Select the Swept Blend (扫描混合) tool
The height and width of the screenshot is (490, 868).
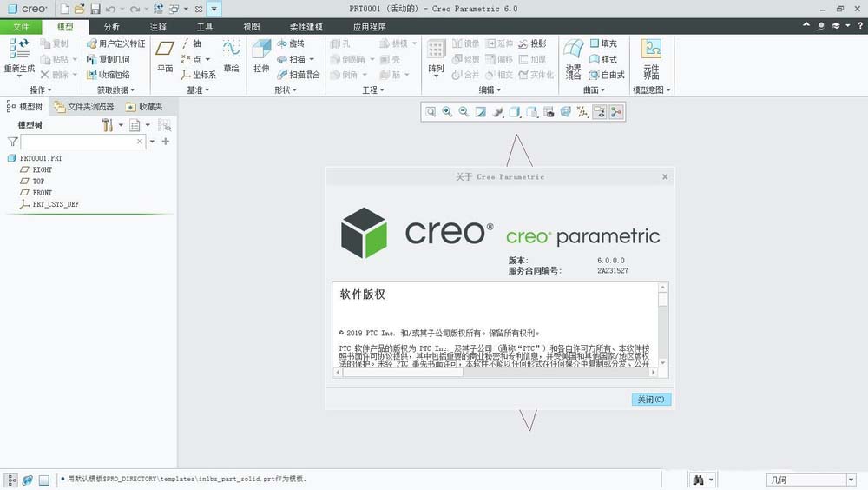[299, 74]
